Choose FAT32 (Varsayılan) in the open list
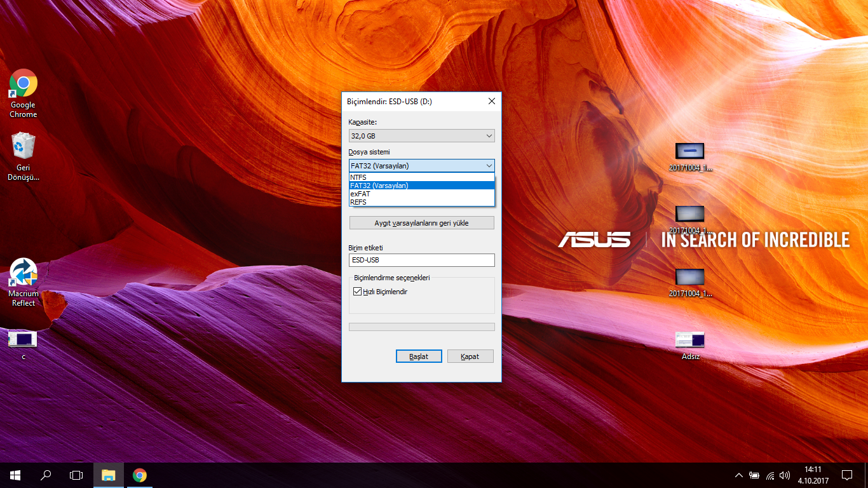Image resolution: width=868 pixels, height=488 pixels. coord(422,186)
